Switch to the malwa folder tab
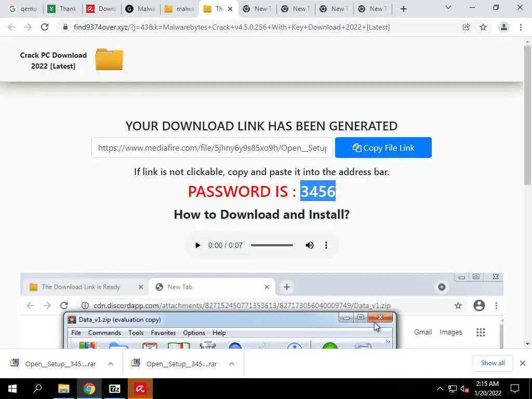Viewport: 532px width, 399px height. [179, 9]
